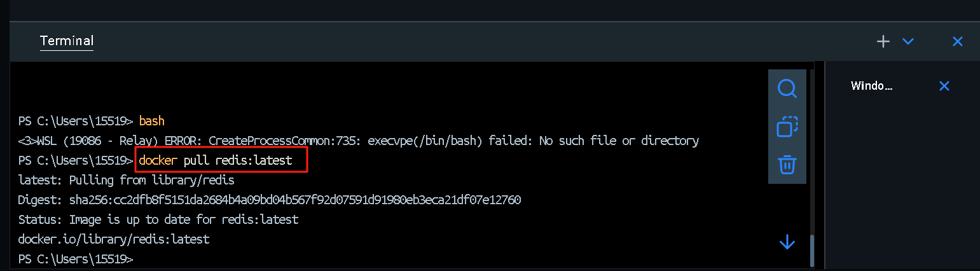The height and width of the screenshot is (271, 980).
Task: Close the "Windo..." terminal session
Action: [944, 86]
